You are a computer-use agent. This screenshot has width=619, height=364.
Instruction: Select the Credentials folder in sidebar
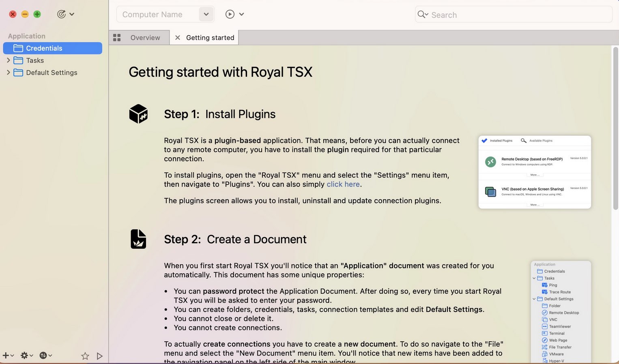(53, 48)
